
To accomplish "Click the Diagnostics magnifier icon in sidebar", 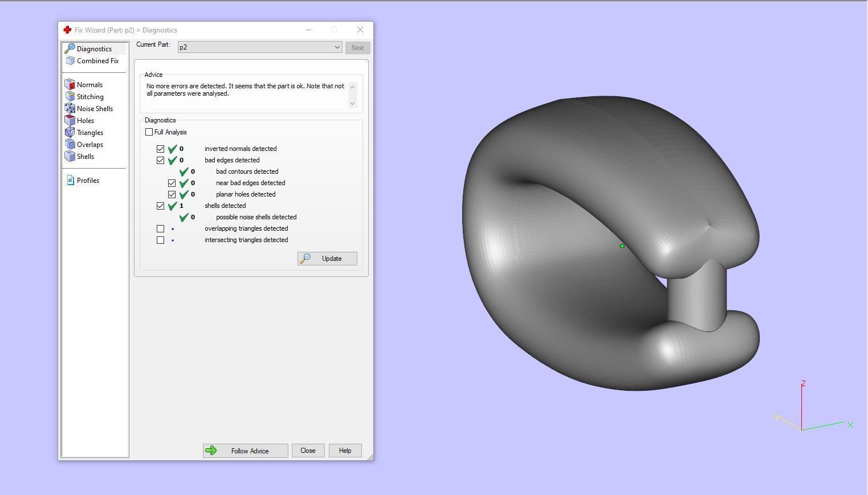I will tap(70, 49).
